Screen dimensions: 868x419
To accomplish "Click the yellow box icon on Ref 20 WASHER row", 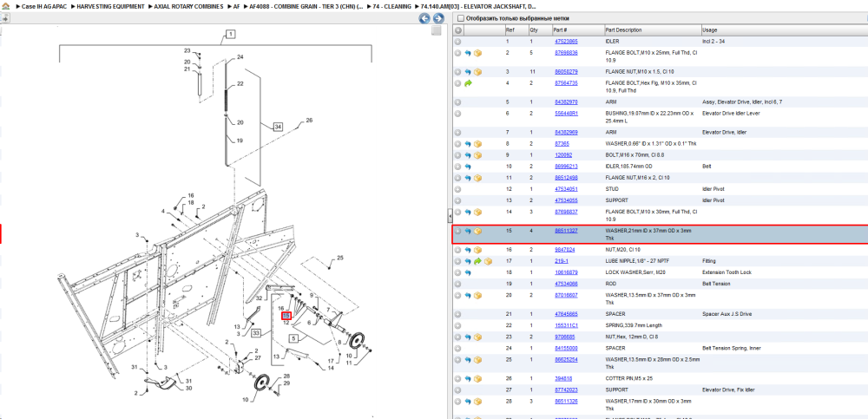I will [x=477, y=295].
